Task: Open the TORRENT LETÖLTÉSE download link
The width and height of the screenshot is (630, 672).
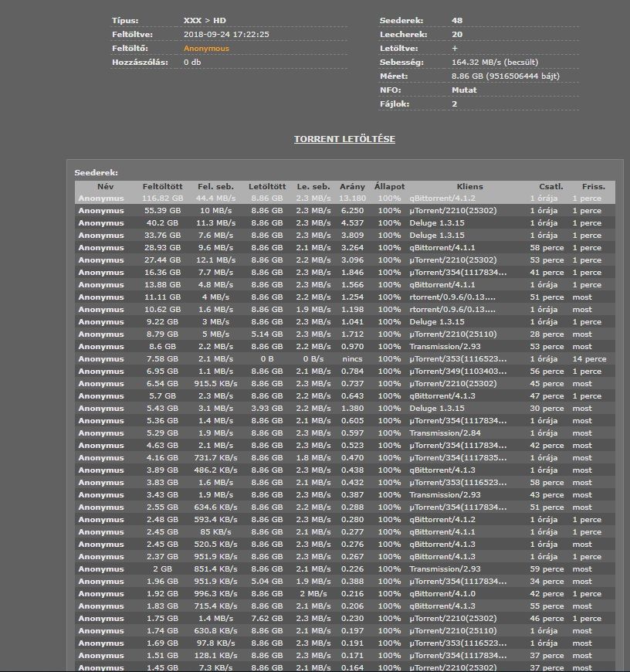Action: [x=344, y=139]
